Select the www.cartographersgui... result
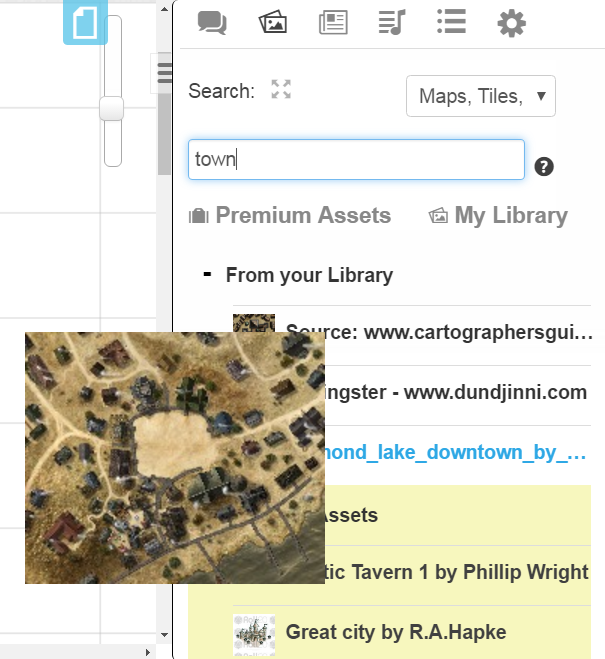The height and width of the screenshot is (659, 605). (439, 333)
